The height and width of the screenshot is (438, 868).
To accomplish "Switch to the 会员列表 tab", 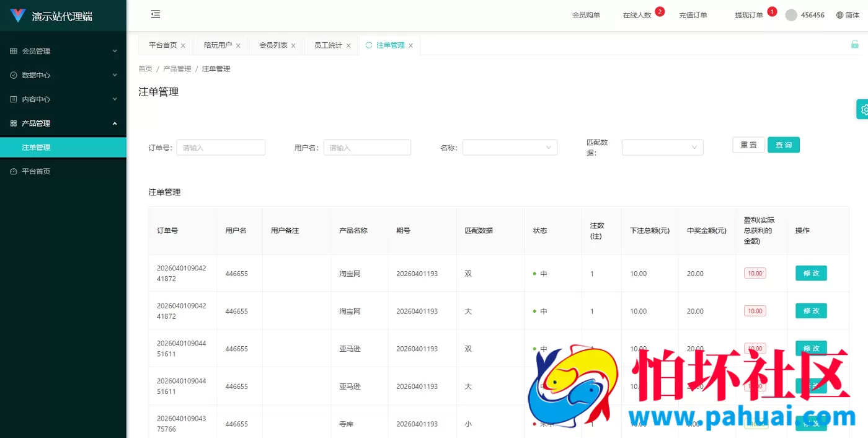I will pos(273,45).
